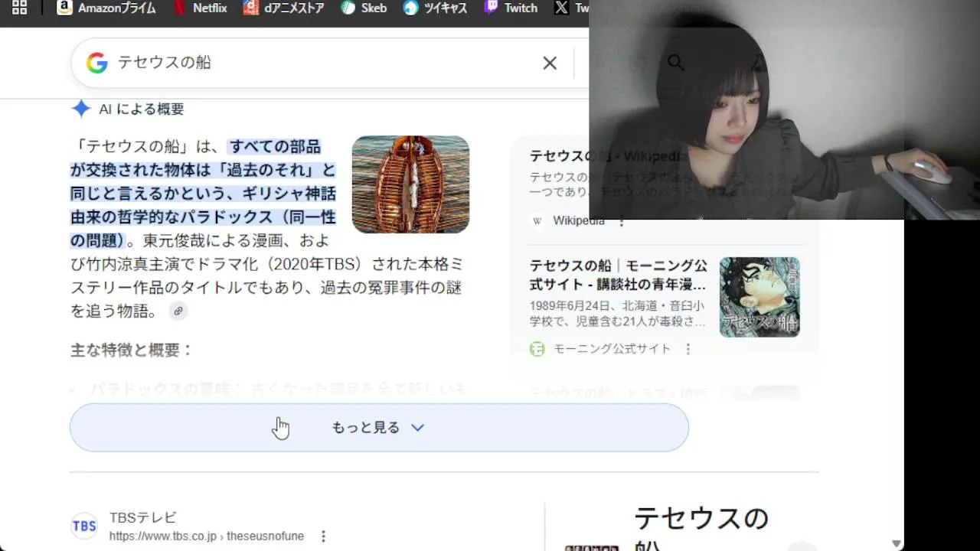This screenshot has height=551, width=980.
Task: Click the Wikipedia W favicon
Action: [x=537, y=220]
